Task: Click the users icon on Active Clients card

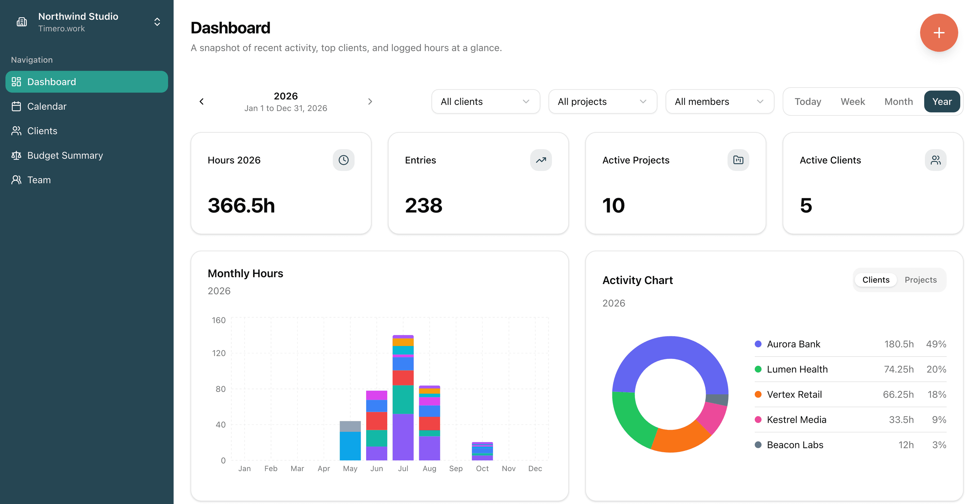Action: pos(935,160)
